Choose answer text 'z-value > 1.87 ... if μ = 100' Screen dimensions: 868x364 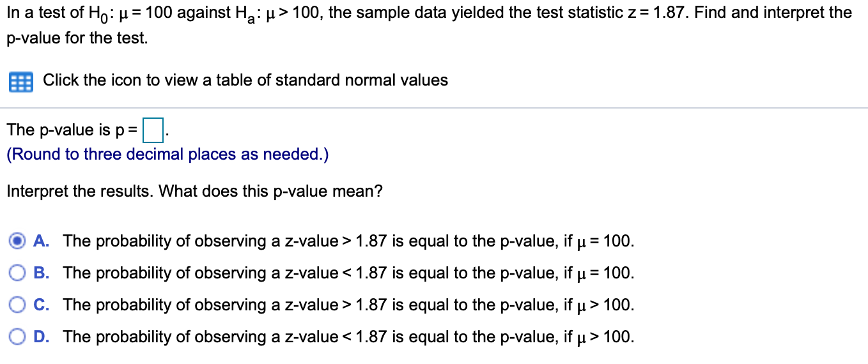[349, 241]
